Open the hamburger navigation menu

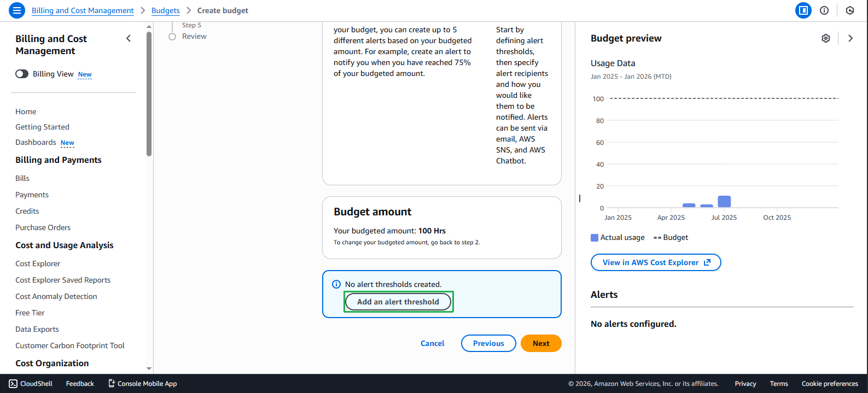(17, 10)
